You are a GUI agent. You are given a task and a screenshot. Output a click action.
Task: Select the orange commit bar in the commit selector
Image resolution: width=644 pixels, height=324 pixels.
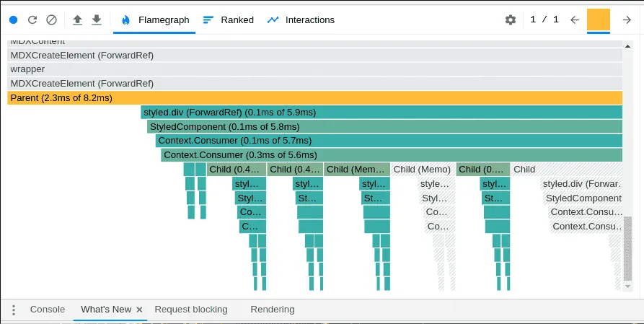coord(599,19)
